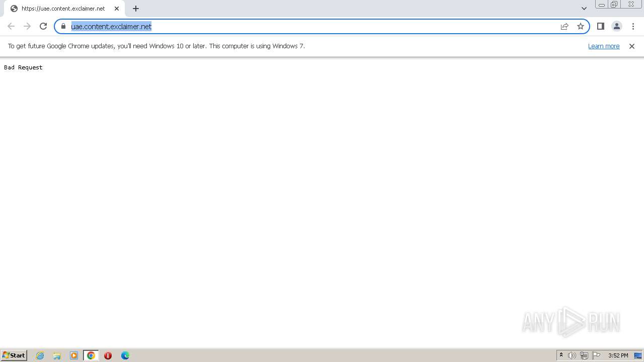644x362 pixels.
Task: Select the Bad Request text
Action: 23,67
